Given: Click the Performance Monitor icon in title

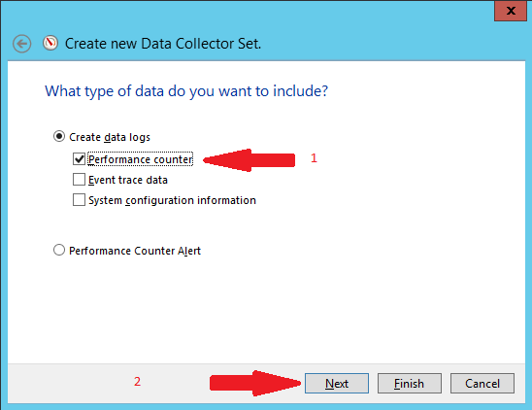Looking at the screenshot, I should [50, 43].
